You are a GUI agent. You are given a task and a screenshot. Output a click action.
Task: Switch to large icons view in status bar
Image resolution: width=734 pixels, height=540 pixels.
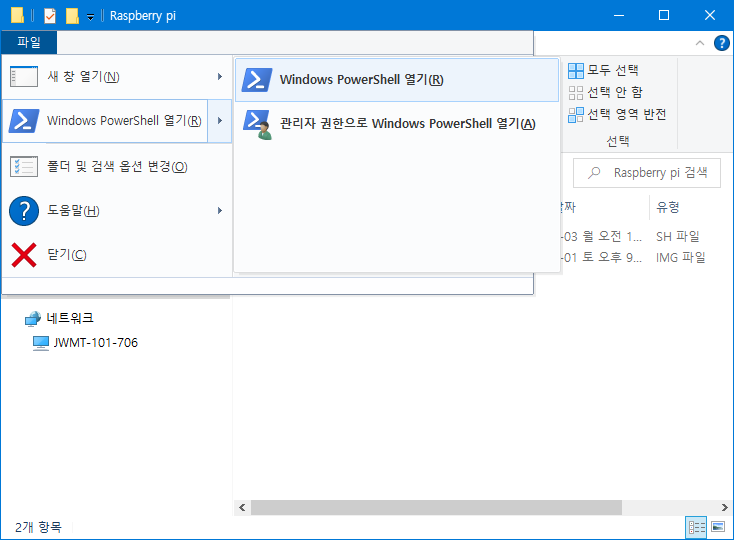tap(718, 527)
